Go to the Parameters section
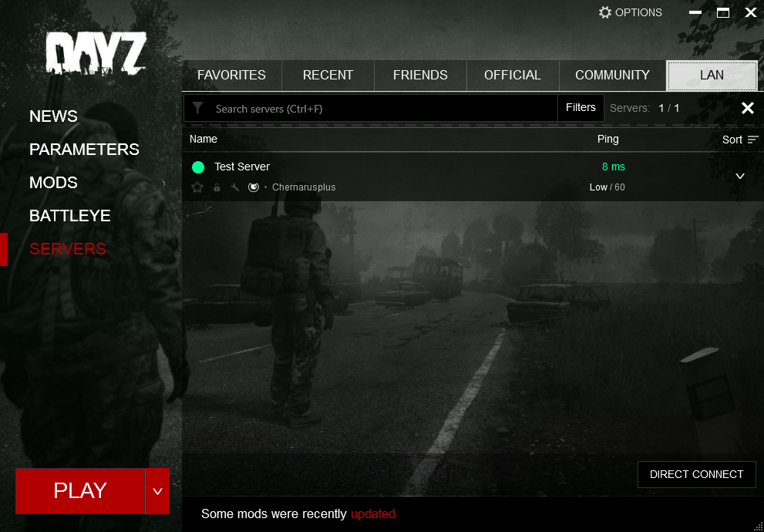764x532 pixels. pos(84,150)
